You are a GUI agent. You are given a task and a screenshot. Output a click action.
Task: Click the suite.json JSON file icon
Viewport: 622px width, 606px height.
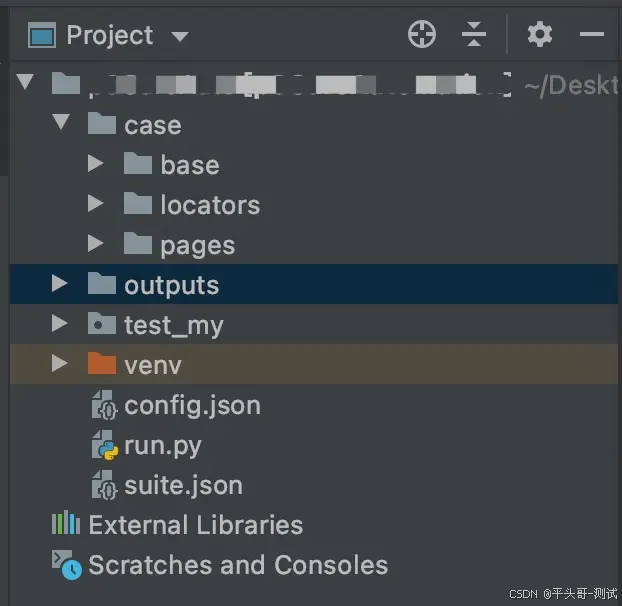coord(104,485)
